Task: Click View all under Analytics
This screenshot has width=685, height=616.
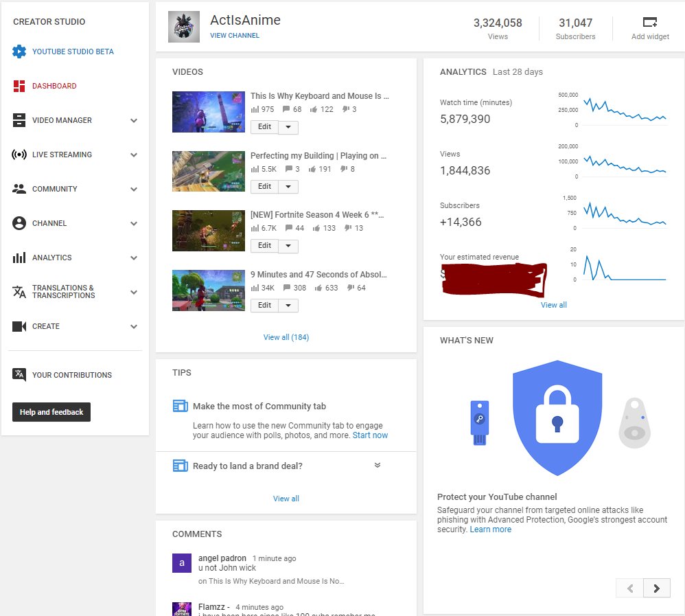Action: pyautogui.click(x=553, y=305)
